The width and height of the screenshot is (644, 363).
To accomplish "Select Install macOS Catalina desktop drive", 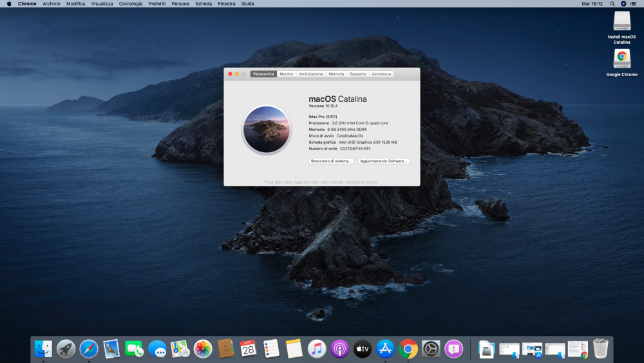I will click(622, 27).
